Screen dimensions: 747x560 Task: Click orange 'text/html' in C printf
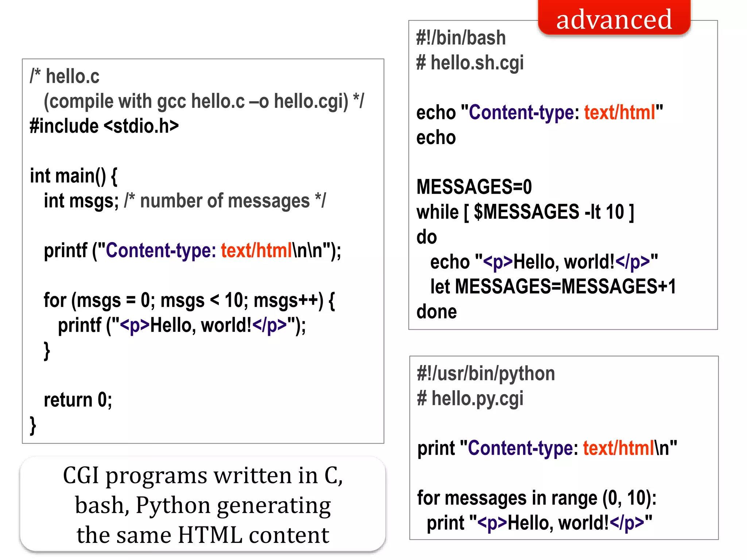pos(256,251)
